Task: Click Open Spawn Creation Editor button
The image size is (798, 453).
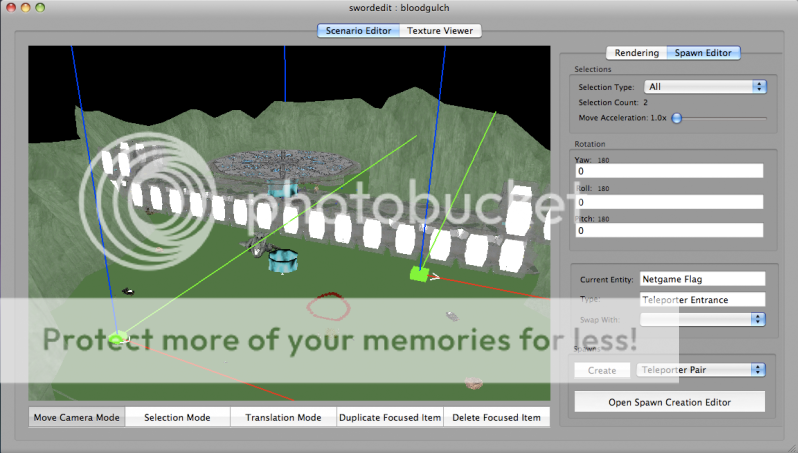Action: (x=669, y=402)
